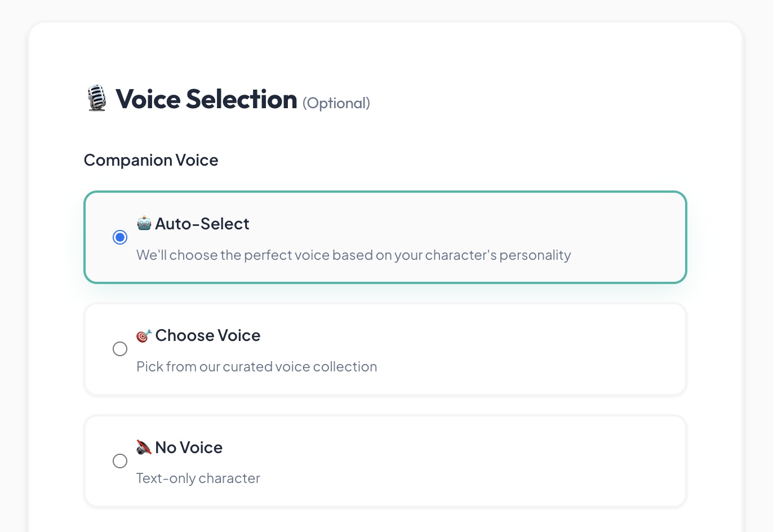Click the "Text-only character" description
This screenshot has height=532, width=773.
pos(198,478)
